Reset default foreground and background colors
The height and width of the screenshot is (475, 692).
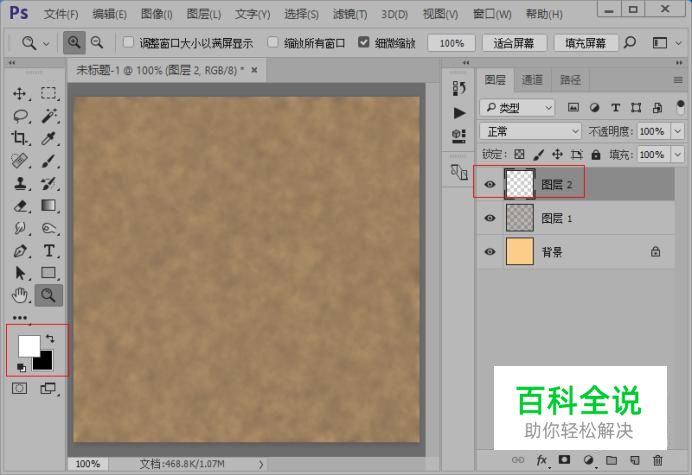(21, 367)
